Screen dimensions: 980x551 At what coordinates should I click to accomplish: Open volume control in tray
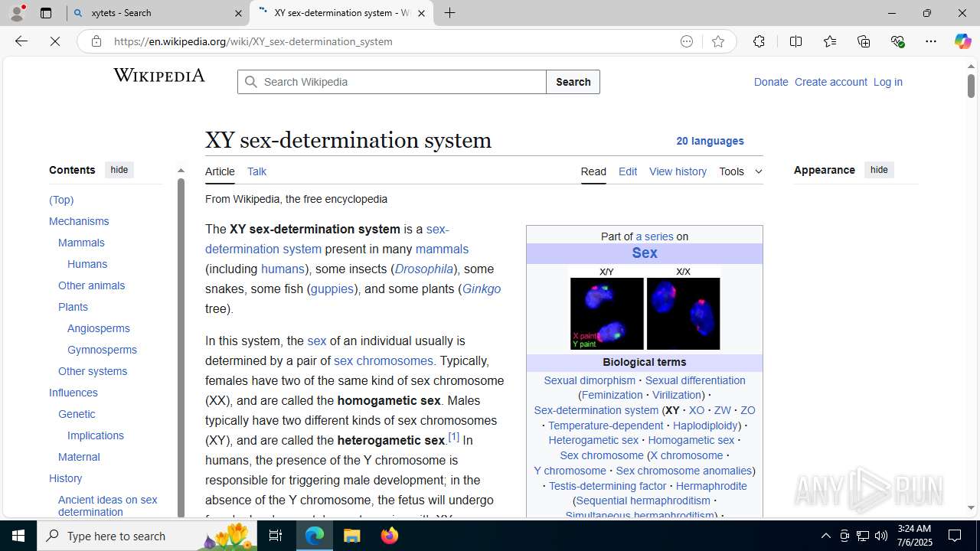point(880,536)
